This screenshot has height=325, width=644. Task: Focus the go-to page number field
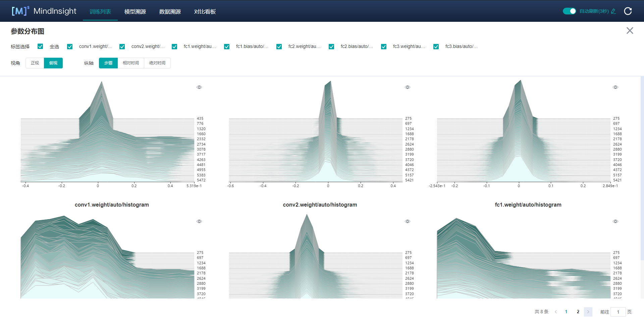pyautogui.click(x=618, y=312)
